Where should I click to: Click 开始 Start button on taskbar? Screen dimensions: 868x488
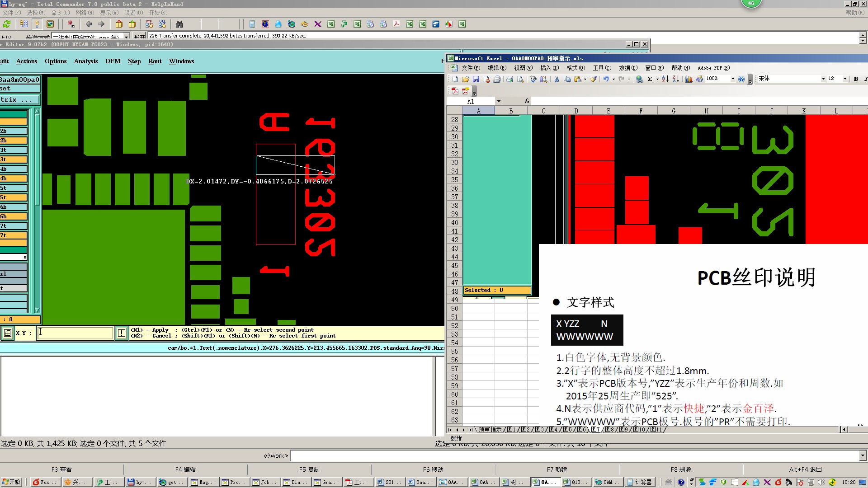[11, 482]
